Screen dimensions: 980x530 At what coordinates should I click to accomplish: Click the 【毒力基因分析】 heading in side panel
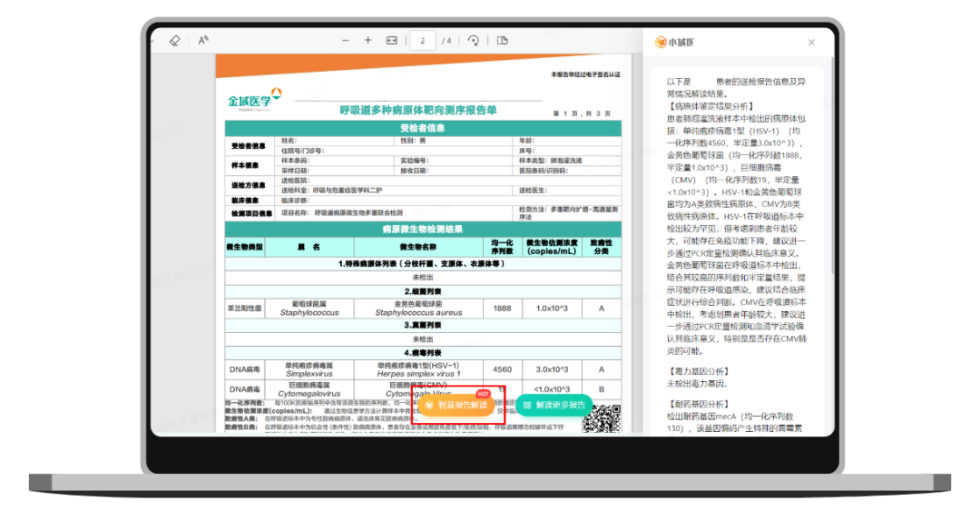[x=700, y=371]
